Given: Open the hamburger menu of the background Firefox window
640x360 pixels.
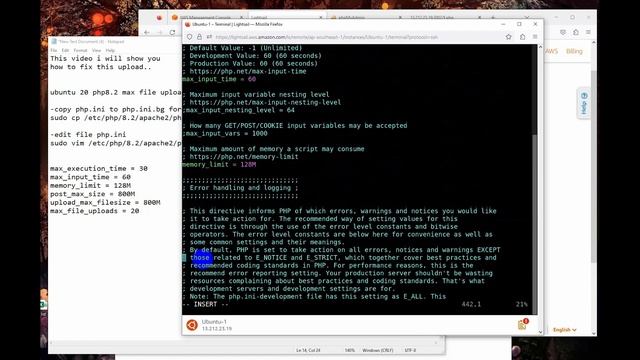Looking at the screenshot, I should pyautogui.click(x=588, y=32).
